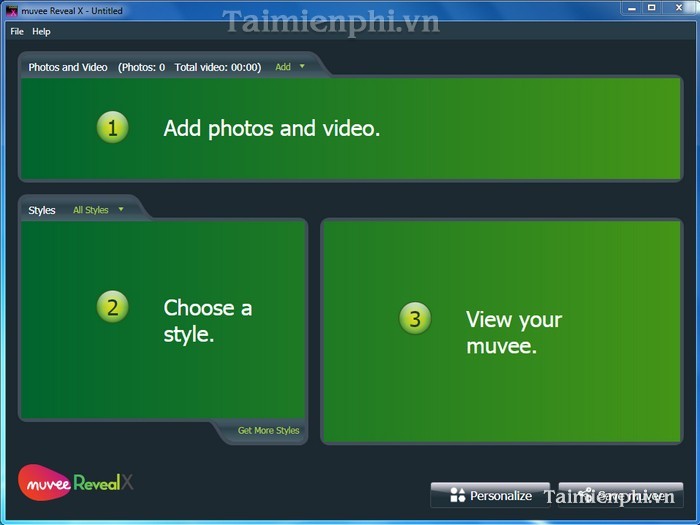Click the Personalize button
The width and height of the screenshot is (700, 525).
pos(490,495)
